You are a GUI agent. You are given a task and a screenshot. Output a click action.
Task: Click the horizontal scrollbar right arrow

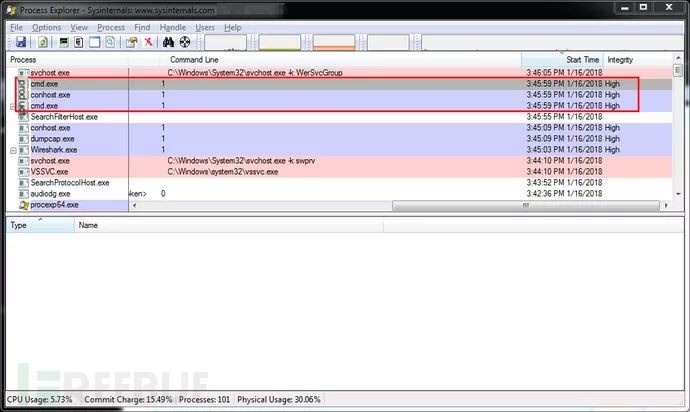point(666,206)
